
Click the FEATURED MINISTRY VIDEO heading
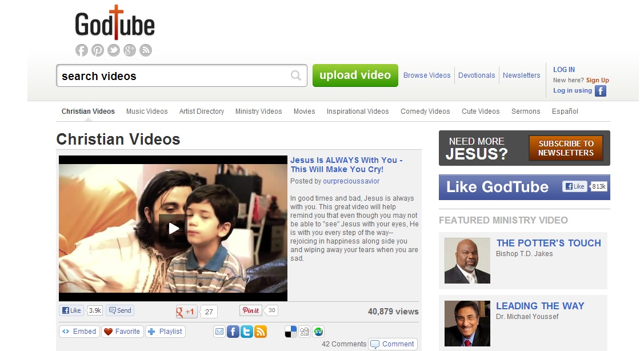503,220
